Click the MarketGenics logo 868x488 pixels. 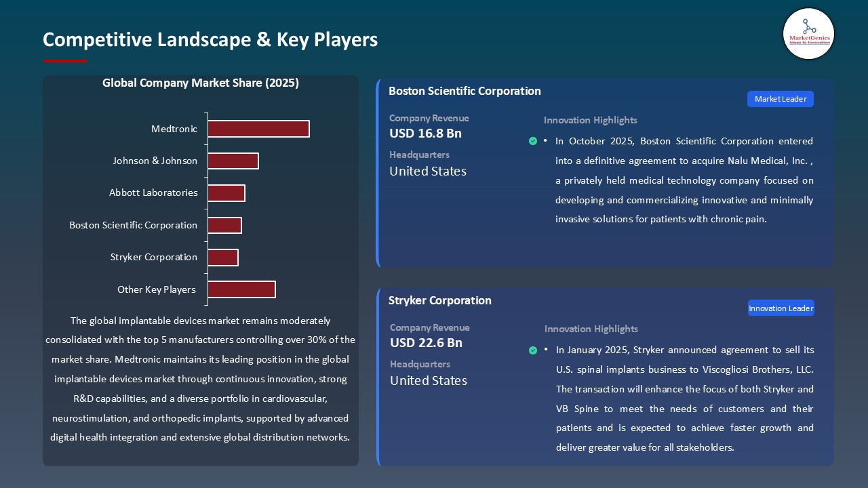pyautogui.click(x=808, y=33)
